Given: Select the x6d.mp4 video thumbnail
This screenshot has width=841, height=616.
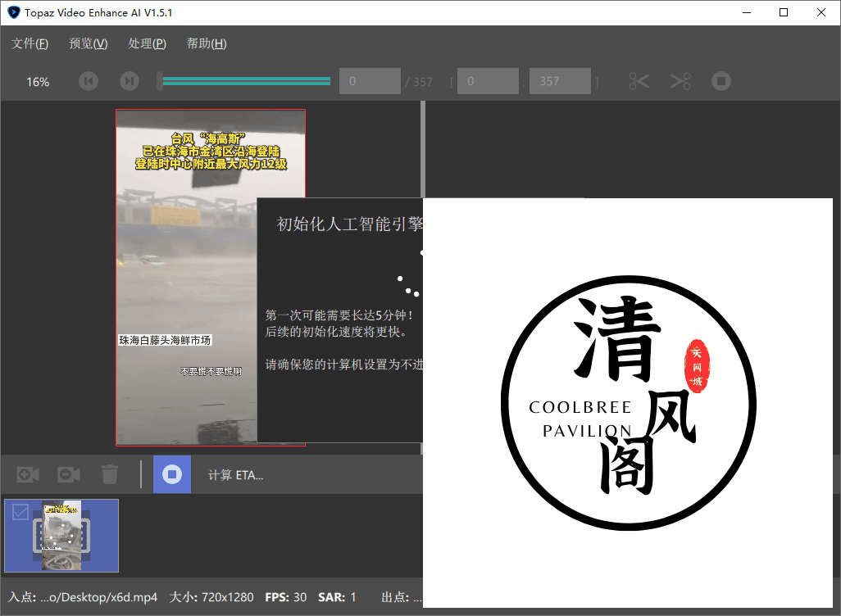Looking at the screenshot, I should 61,536.
